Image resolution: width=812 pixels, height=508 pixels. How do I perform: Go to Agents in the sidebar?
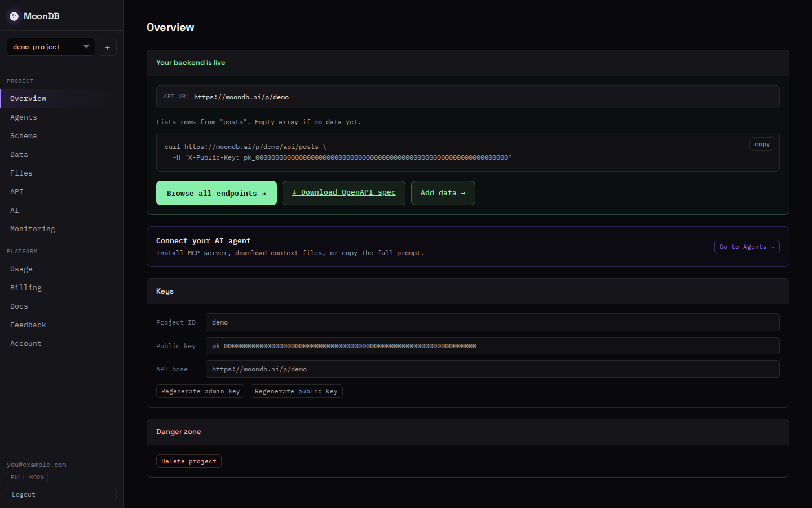point(61,117)
